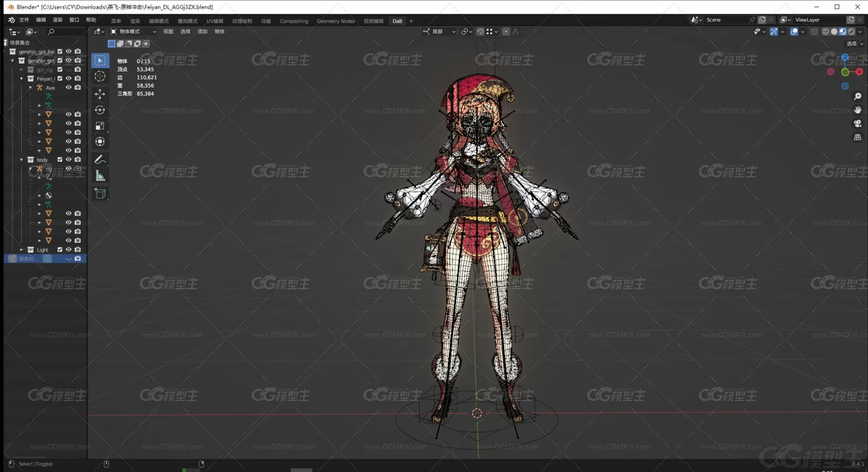Screen dimensions: 868x472
Task: Open the File menu
Action: tap(24, 20)
